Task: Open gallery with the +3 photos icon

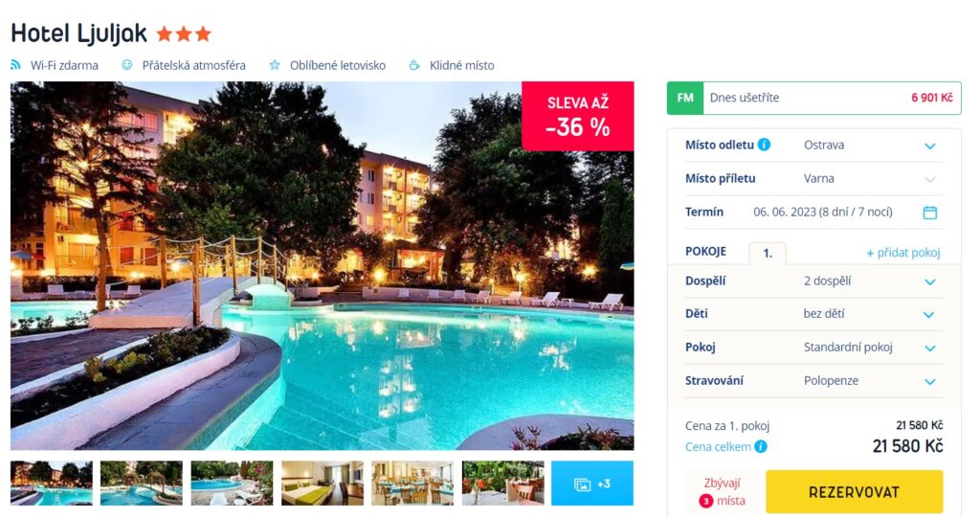Action: pos(591,483)
